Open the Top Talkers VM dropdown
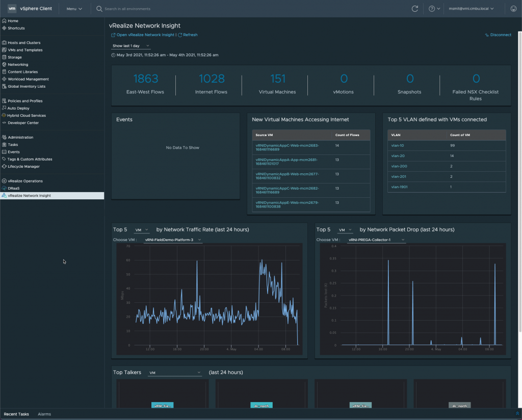The image size is (522, 420). tap(175, 373)
